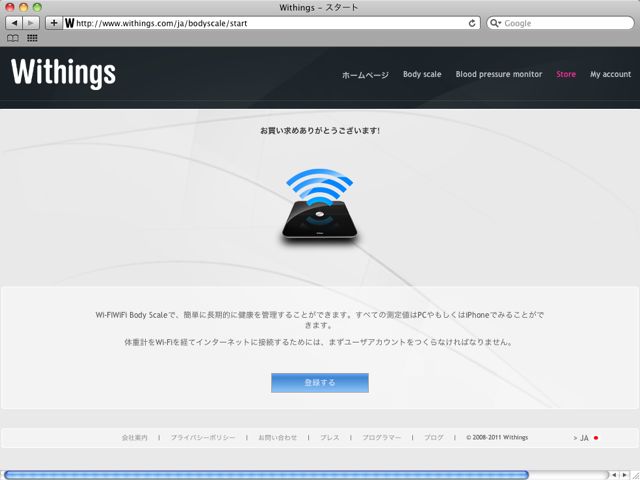Viewport: 640px width, 480px height.
Task: Go forward with the Safari forward arrow
Action: (x=31, y=23)
